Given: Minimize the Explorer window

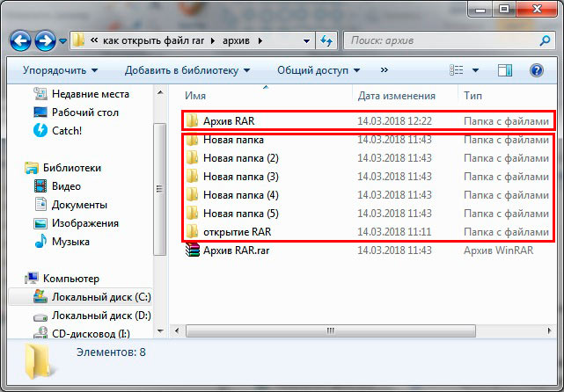Looking at the screenshot, I should pyautogui.click(x=480, y=10).
